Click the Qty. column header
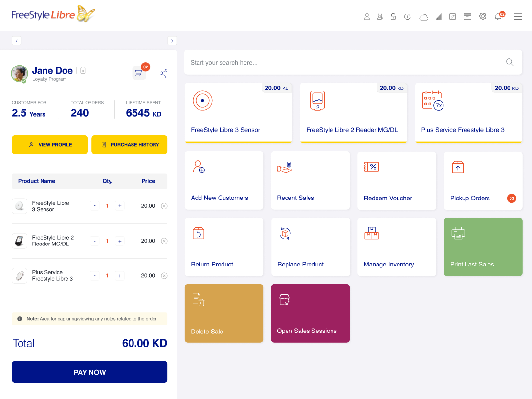 [108, 181]
